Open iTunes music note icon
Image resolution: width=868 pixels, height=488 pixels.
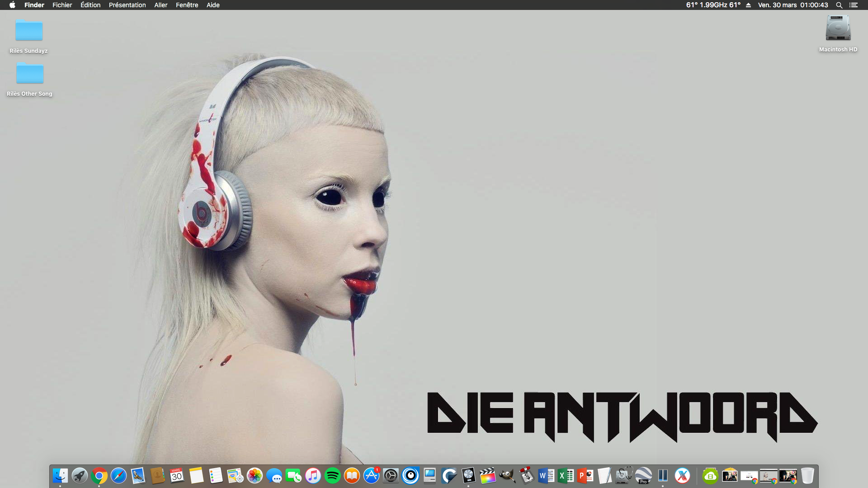313,475
